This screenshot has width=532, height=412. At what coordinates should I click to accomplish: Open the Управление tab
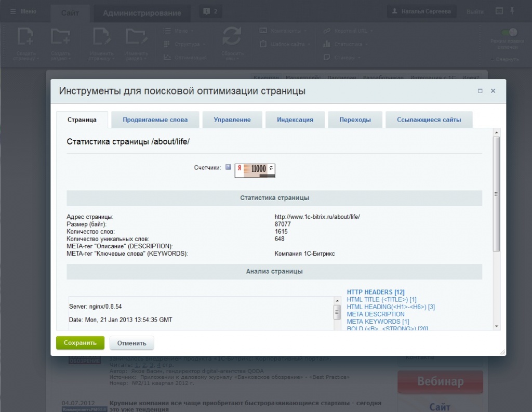coord(232,120)
